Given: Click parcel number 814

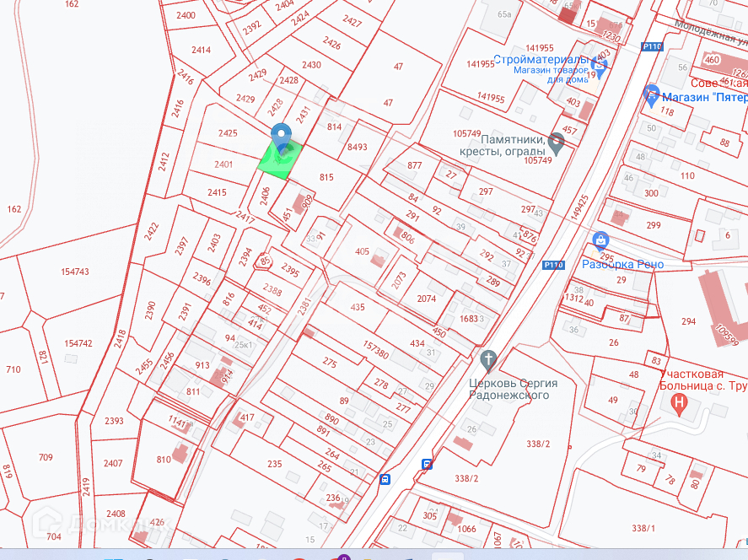Looking at the screenshot, I should point(334,127).
